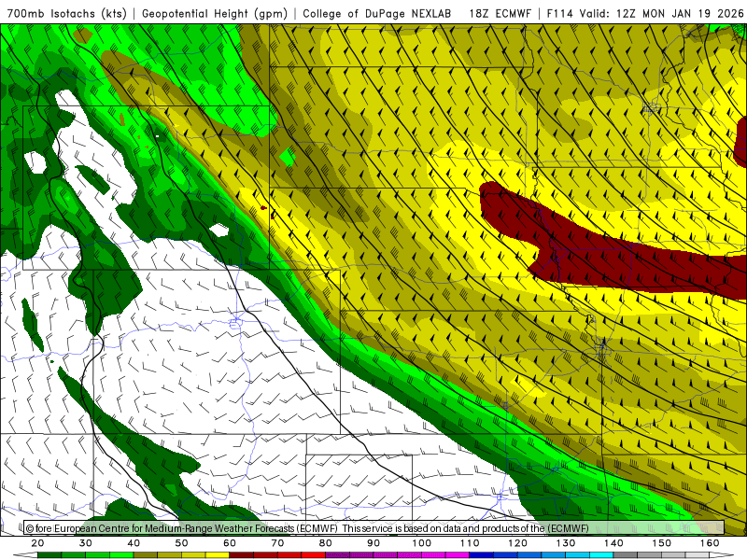The width and height of the screenshot is (747, 560).
Task: Click the "700mb Isotachs (kts)" title text
Action: 66,13
